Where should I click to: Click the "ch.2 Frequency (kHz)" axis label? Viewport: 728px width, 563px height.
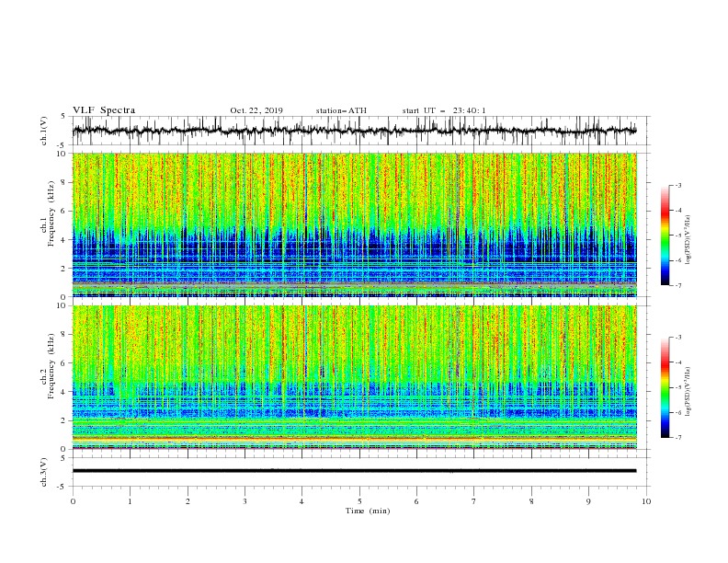pyautogui.click(x=48, y=366)
